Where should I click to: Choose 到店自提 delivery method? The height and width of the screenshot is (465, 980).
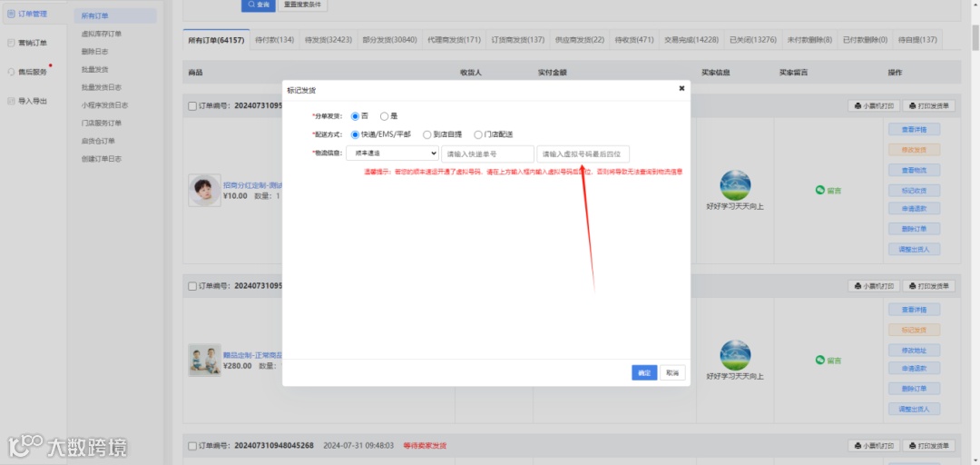click(426, 134)
